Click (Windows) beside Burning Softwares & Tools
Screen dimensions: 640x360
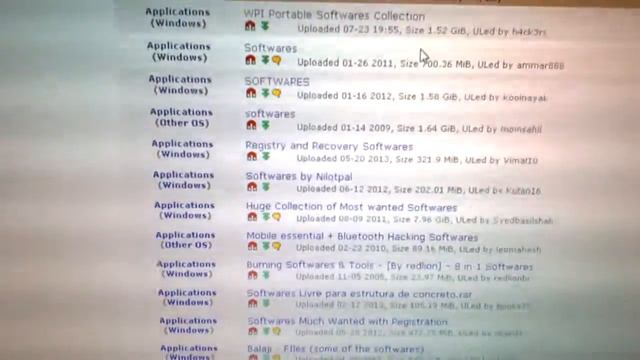pyautogui.click(x=187, y=274)
